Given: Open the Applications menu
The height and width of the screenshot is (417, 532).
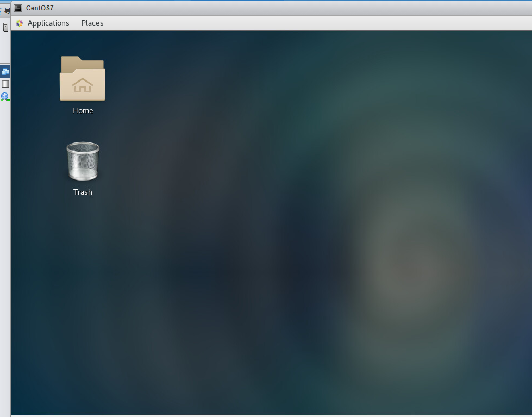Looking at the screenshot, I should click(48, 23).
